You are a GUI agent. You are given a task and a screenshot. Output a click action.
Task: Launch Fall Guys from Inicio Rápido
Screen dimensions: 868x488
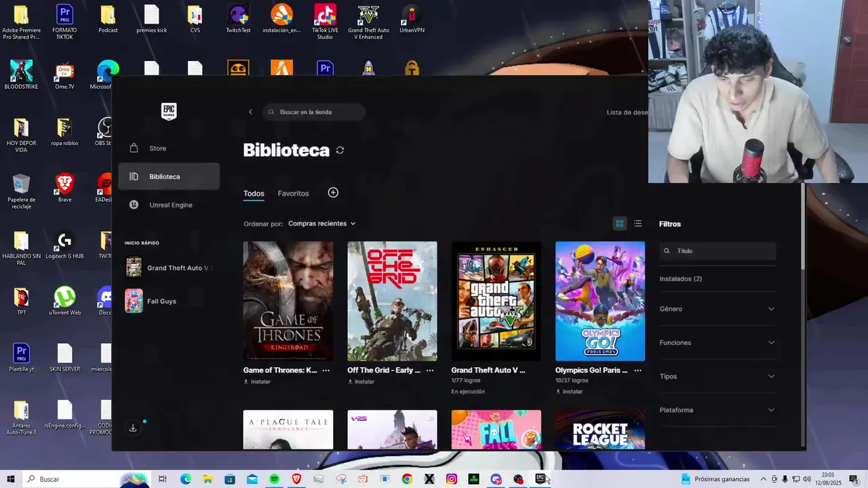[x=169, y=301]
